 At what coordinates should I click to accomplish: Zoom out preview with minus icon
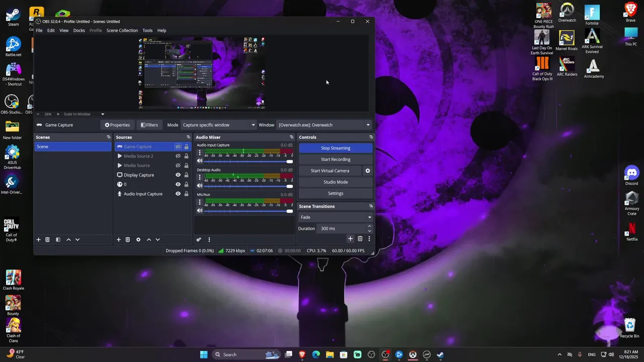pyautogui.click(x=38, y=114)
